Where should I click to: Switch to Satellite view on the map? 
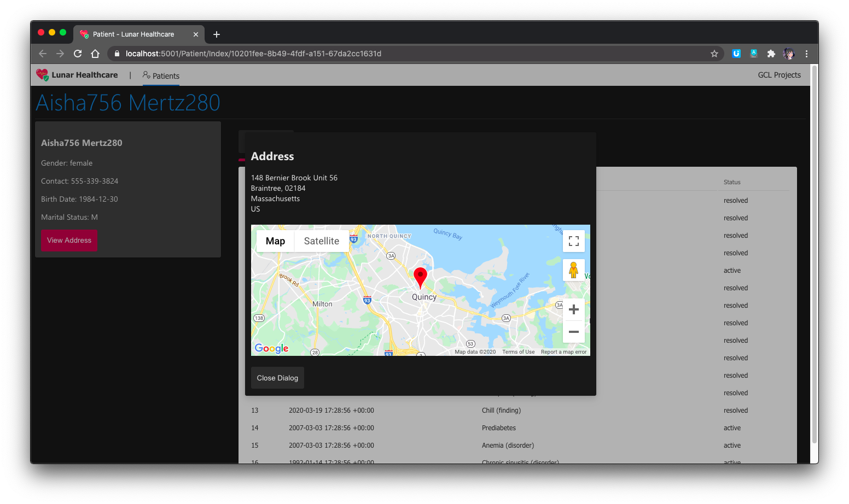321,241
